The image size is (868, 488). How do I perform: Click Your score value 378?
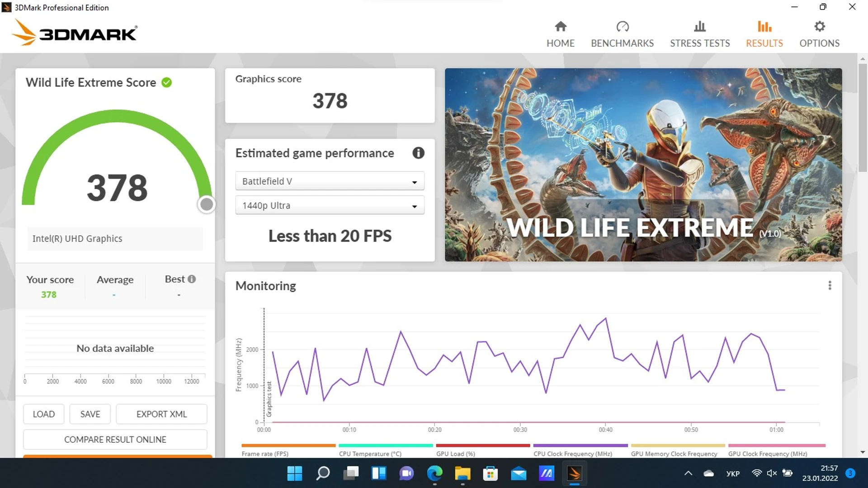49,294
